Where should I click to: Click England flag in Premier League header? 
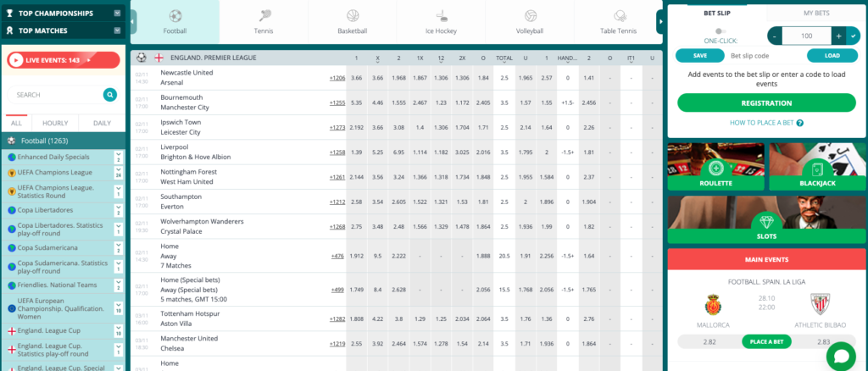[159, 58]
